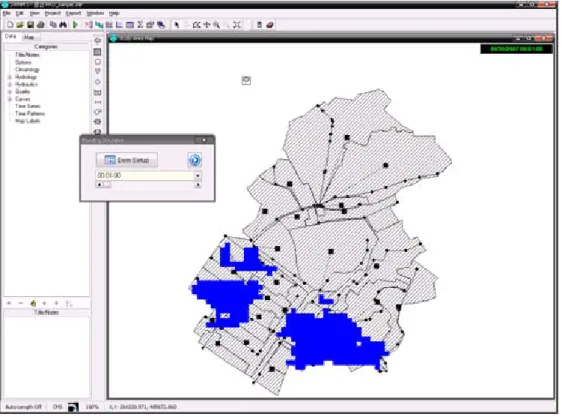The image size is (562, 417).
Task: Open the Edit menu
Action: point(19,13)
